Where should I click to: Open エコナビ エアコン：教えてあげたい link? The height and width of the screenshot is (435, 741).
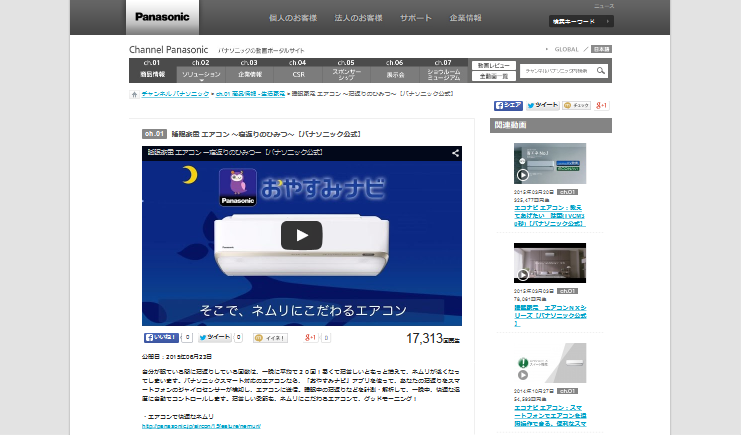550,216
